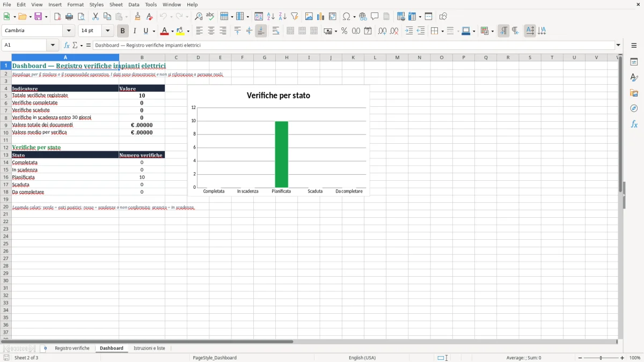The width and height of the screenshot is (644, 362).
Task: Select the Clone Formatting paintbrush
Action: click(137, 17)
